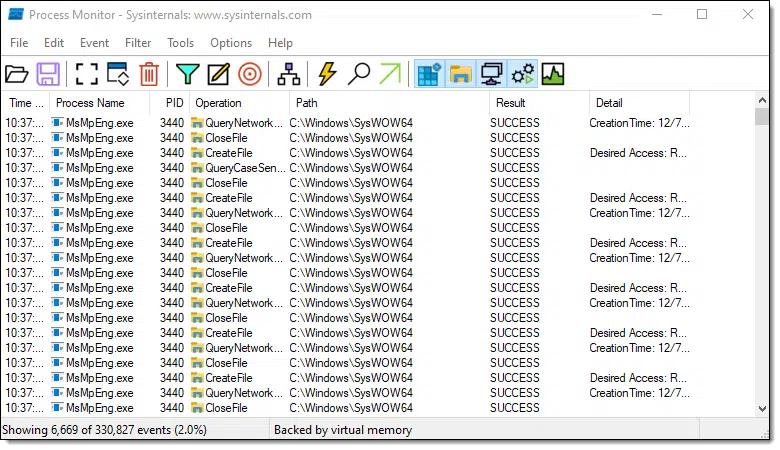Click the Save floppy disk icon

coord(49,73)
